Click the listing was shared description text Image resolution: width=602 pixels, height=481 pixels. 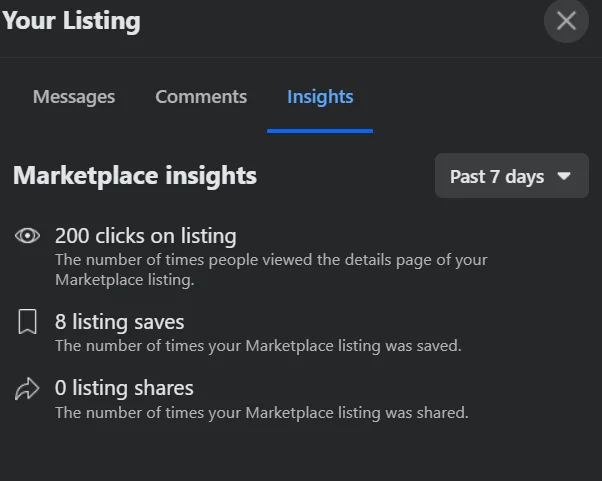coord(261,413)
